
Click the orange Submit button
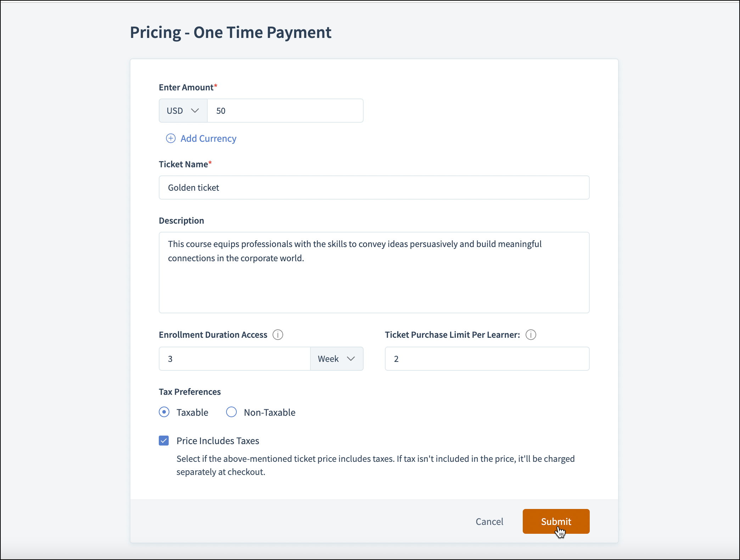tap(556, 521)
